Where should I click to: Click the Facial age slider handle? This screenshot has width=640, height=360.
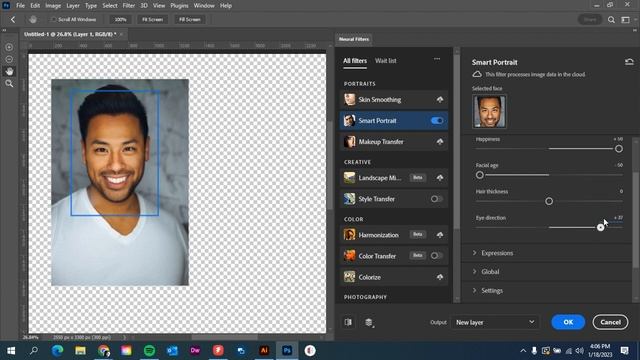pos(480,175)
